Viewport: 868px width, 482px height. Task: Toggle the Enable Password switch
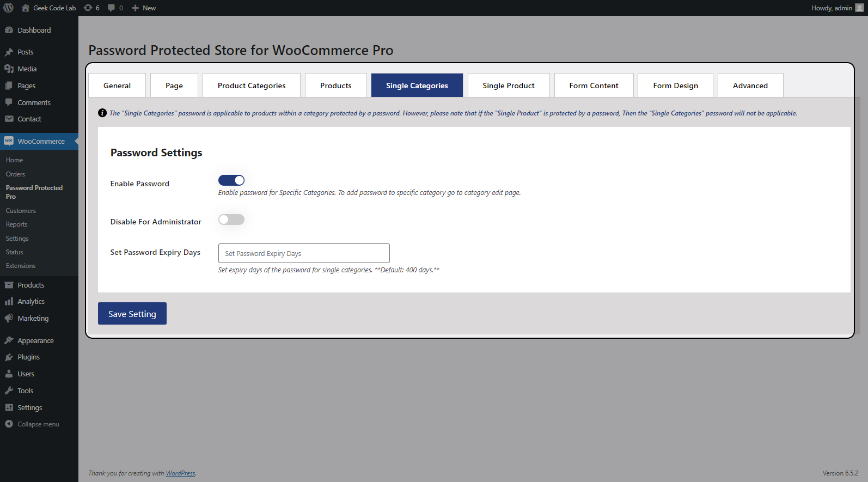click(x=231, y=180)
